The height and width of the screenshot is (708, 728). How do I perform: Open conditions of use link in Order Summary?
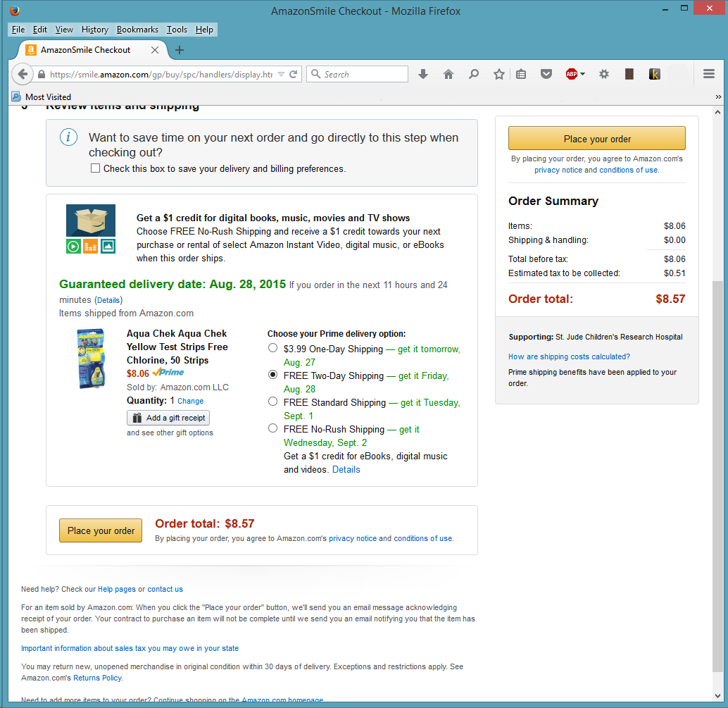pyautogui.click(x=628, y=170)
